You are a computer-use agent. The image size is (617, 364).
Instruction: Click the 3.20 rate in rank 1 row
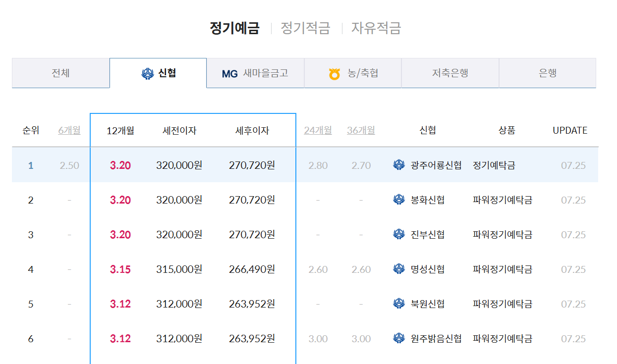click(120, 165)
